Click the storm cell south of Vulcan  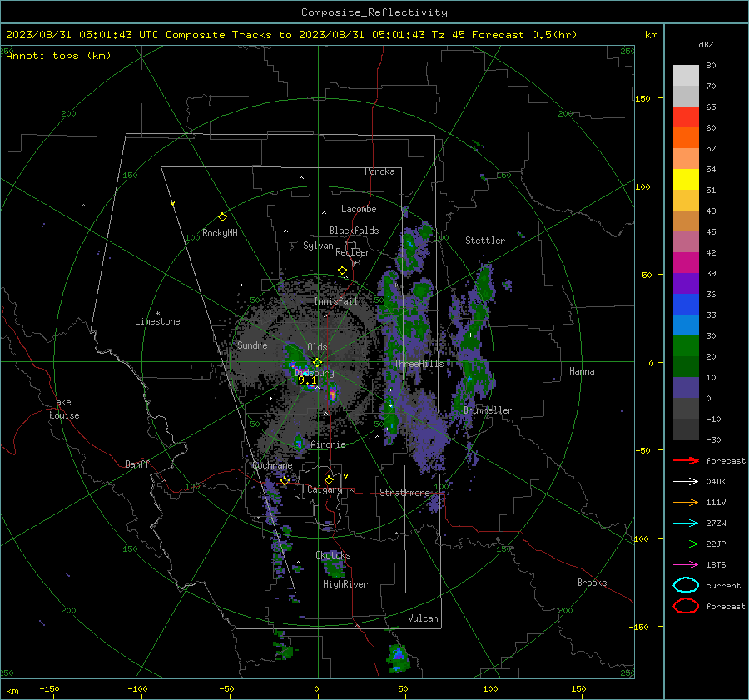click(398, 658)
